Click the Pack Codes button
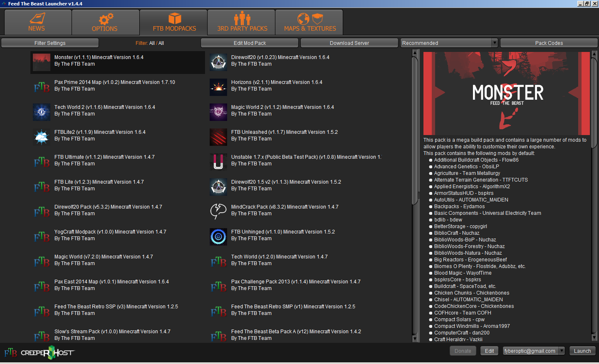 [549, 43]
